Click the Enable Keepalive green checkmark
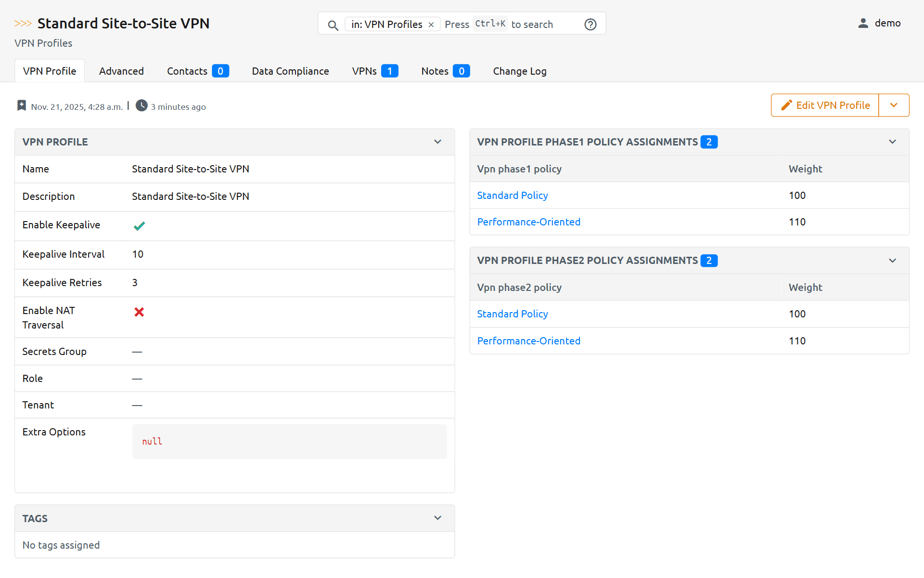This screenshot has width=924, height=578. [139, 226]
